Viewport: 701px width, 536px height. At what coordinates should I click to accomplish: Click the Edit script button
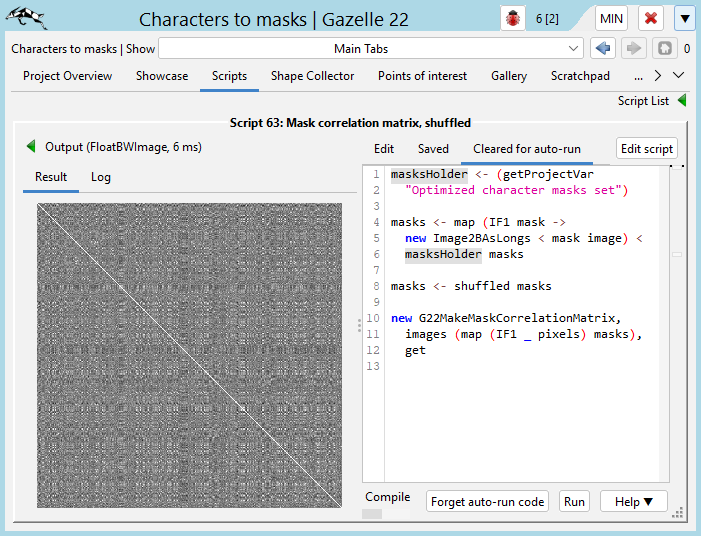646,149
